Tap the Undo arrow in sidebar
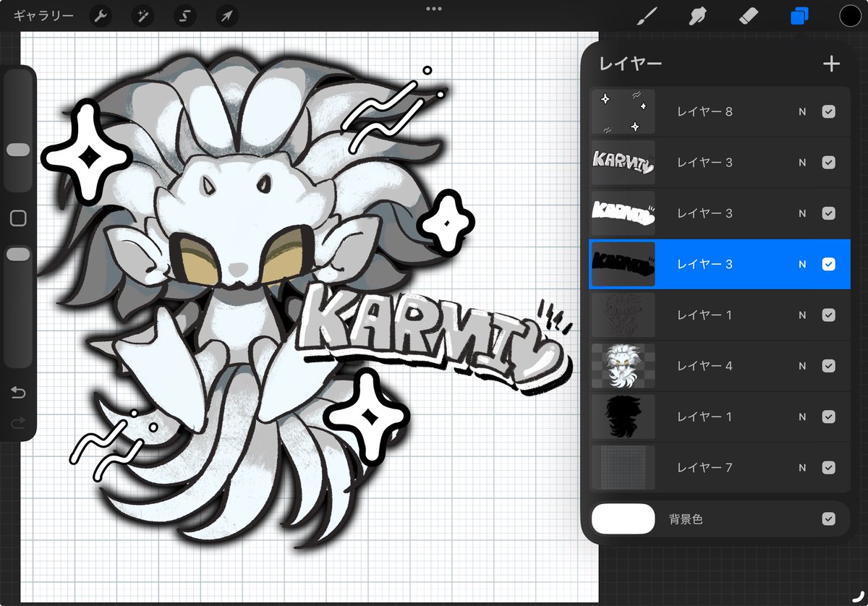The image size is (868, 606). coord(18,393)
